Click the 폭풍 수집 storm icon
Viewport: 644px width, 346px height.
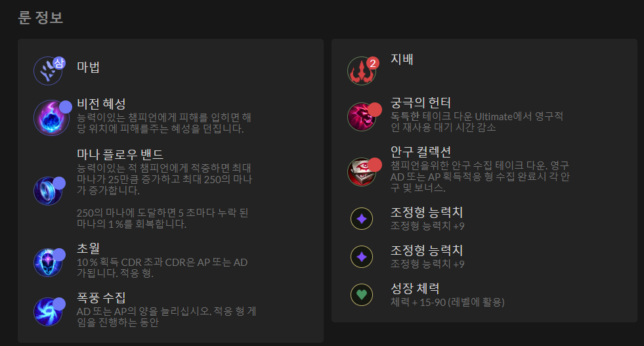(48, 311)
